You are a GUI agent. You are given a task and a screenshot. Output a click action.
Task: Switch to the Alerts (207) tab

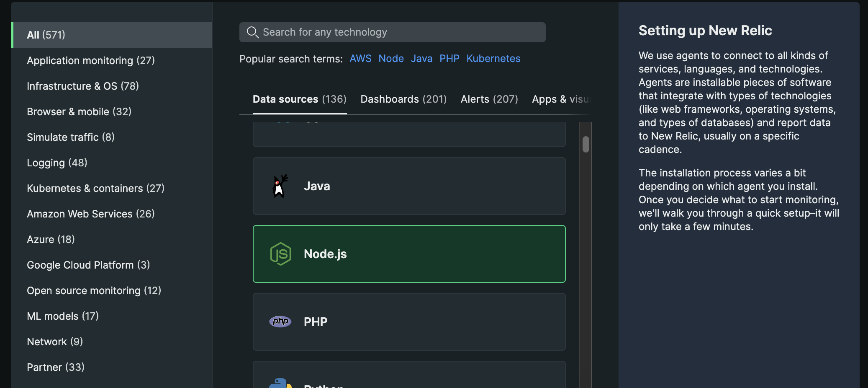[x=489, y=99]
